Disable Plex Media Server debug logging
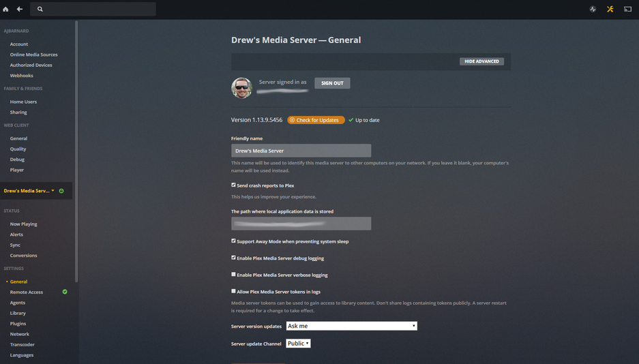The image size is (639, 364). 233,258
